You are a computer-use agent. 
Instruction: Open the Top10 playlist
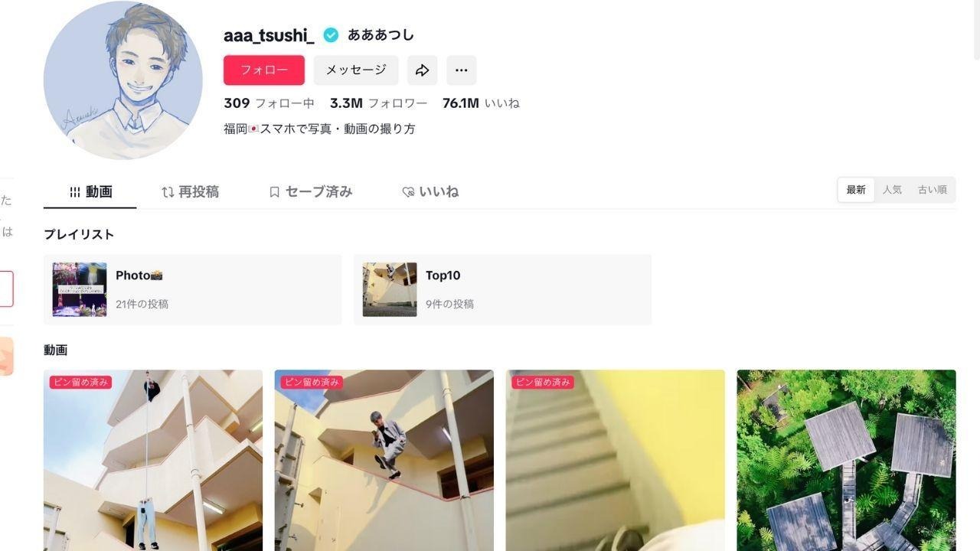pos(503,290)
